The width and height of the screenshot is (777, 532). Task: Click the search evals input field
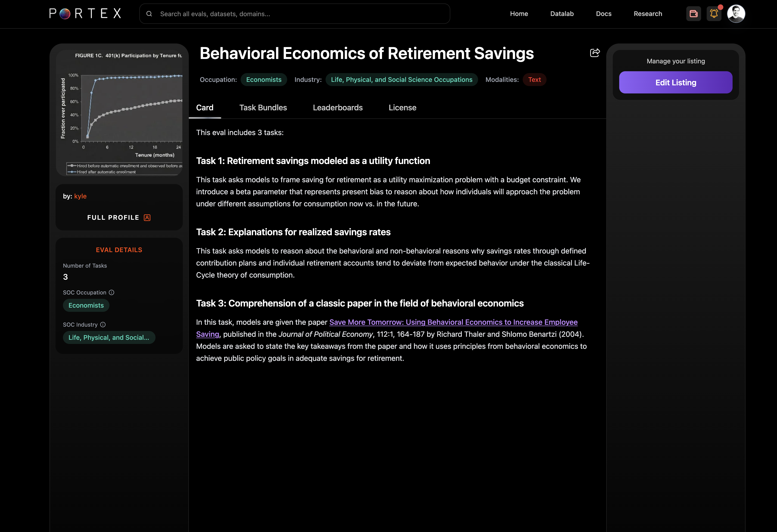coord(301,14)
